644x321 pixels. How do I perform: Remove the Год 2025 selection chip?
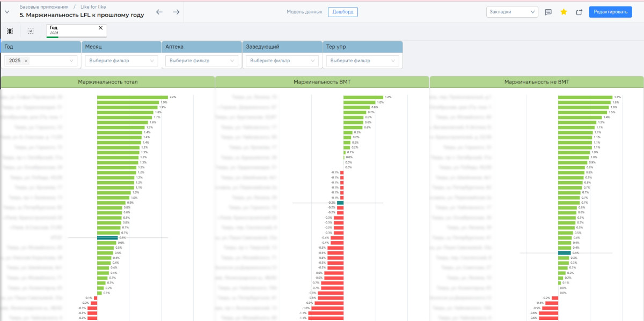100,28
